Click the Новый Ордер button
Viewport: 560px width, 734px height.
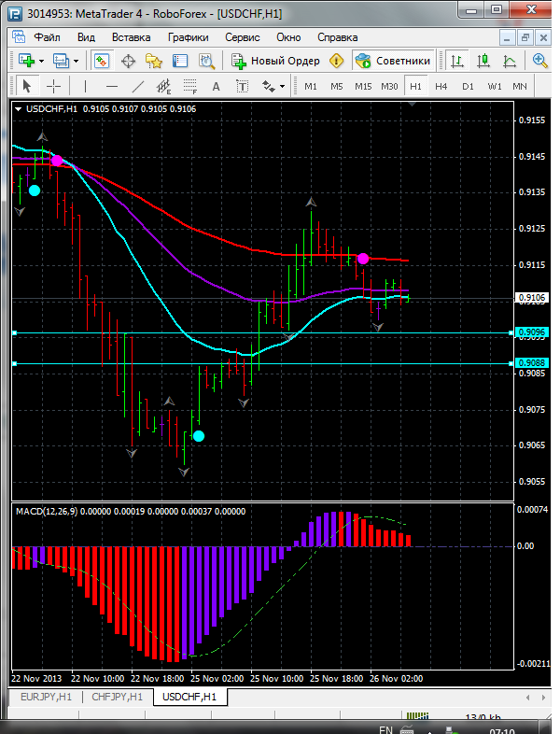(x=276, y=61)
